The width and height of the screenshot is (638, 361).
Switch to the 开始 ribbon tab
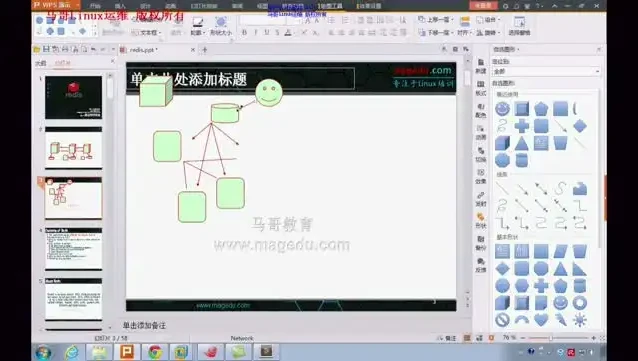(x=95, y=6)
